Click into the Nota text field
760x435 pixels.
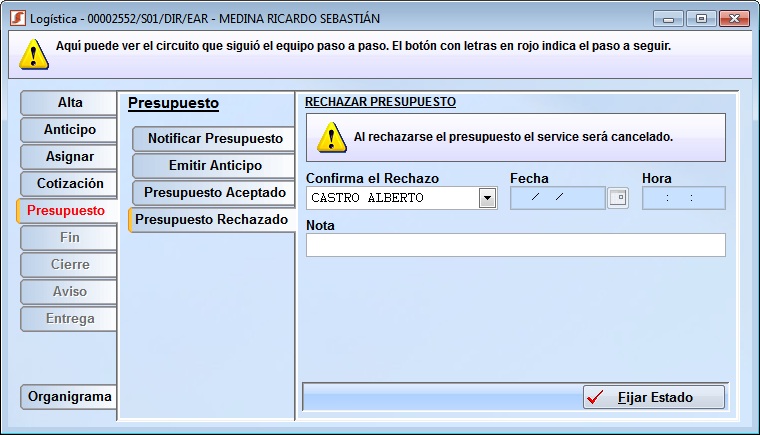point(515,245)
